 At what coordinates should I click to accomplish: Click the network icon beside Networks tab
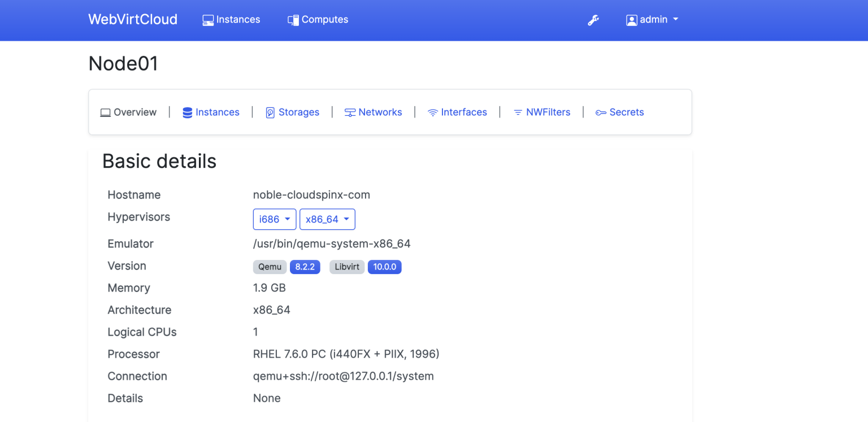coord(349,112)
